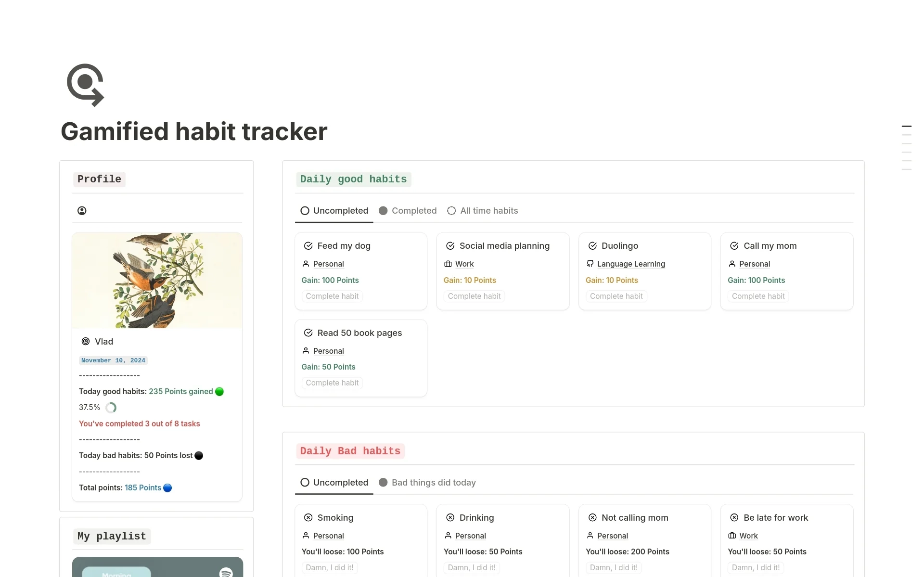Click the Smoking bad habit icon
Viewport: 924px width, 577px height.
coord(308,517)
